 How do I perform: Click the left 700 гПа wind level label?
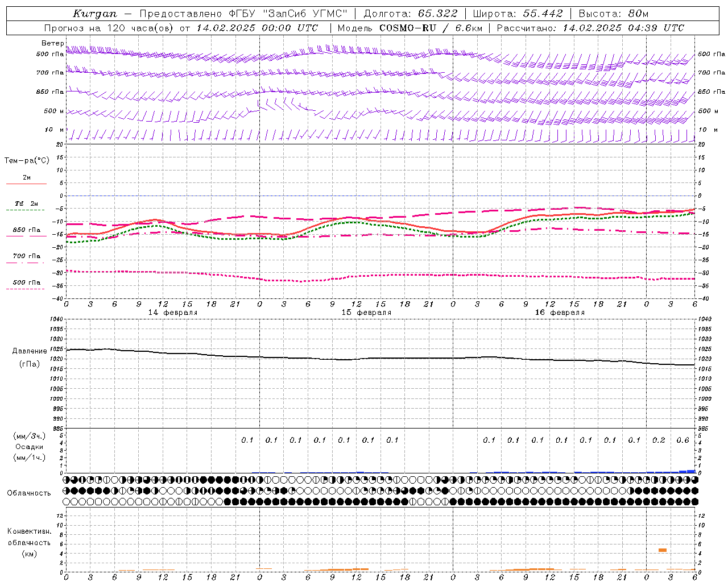tap(50, 73)
